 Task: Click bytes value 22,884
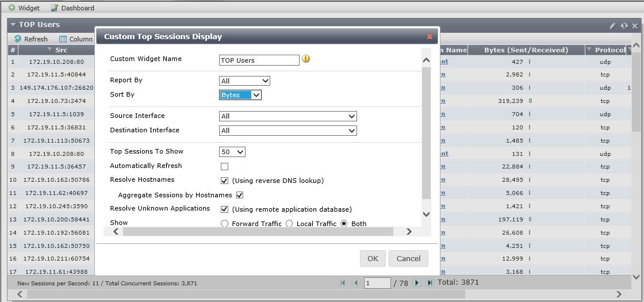pos(512,167)
